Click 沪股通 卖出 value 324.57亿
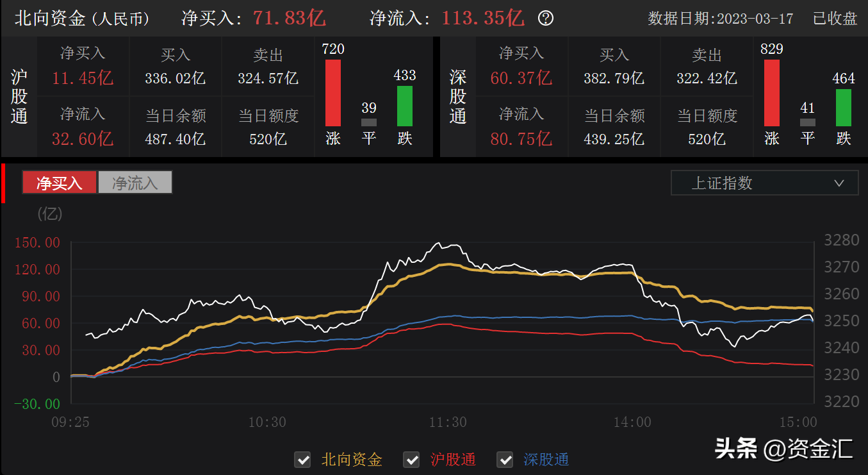868x475 pixels. (x=268, y=78)
